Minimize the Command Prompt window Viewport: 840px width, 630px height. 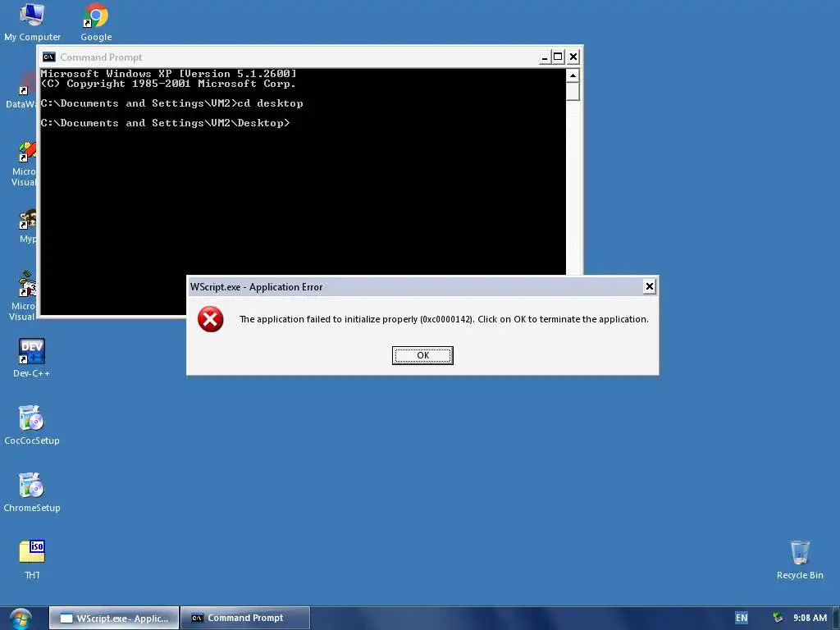pyautogui.click(x=545, y=57)
